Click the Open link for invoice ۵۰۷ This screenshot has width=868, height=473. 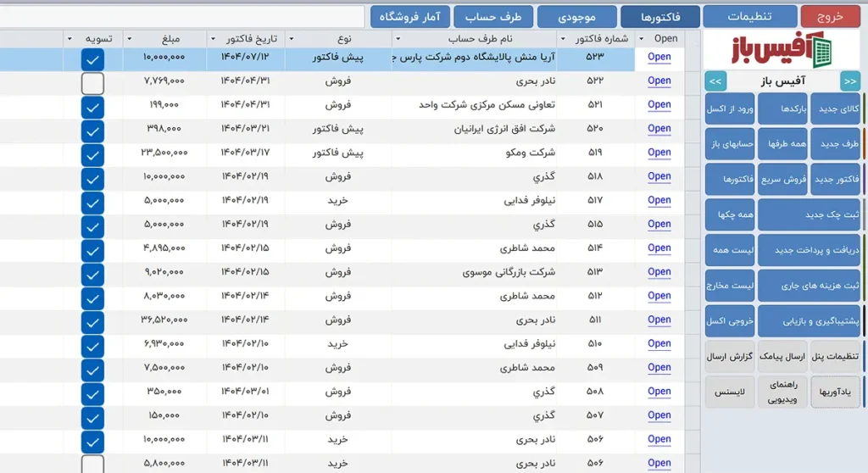[659, 415]
